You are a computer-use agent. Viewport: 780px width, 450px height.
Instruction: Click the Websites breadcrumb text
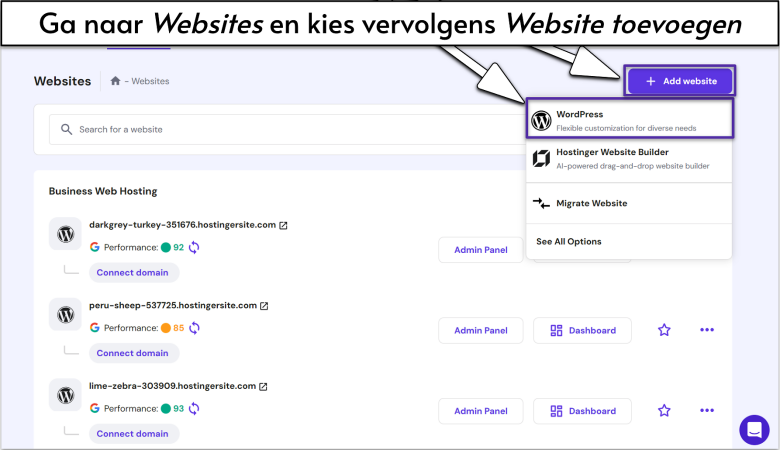coord(150,81)
